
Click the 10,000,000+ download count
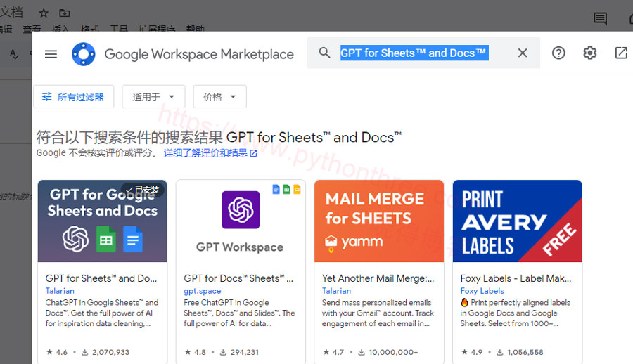coord(388,352)
